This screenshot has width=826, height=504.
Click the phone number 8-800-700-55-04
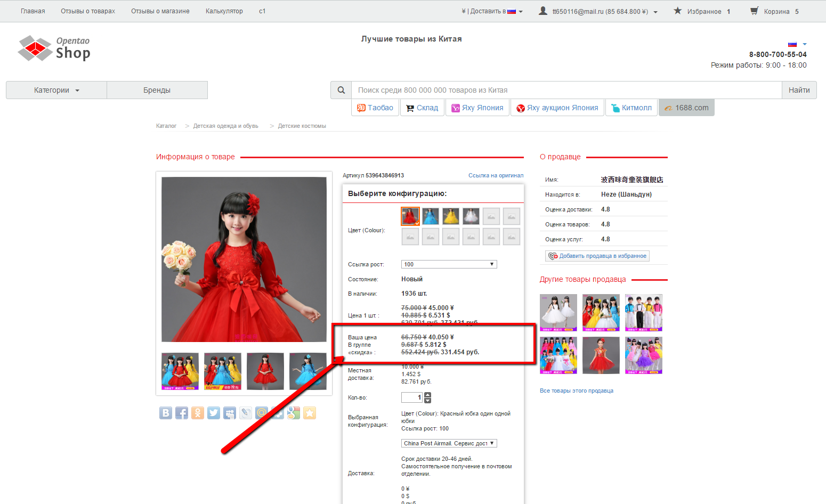pyautogui.click(x=778, y=54)
